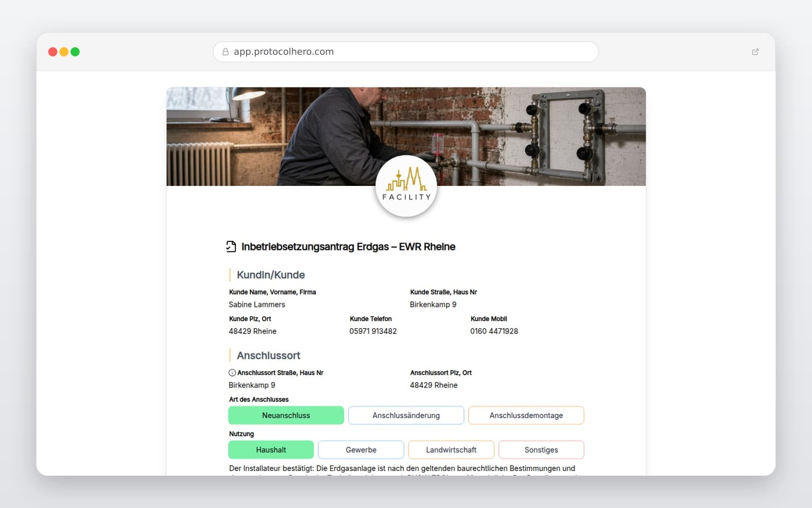Click the lock icon in the address bar
812x508 pixels.
225,52
